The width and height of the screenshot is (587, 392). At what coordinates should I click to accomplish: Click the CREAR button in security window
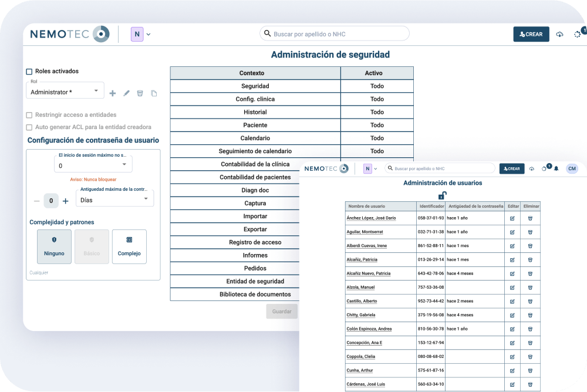point(531,34)
